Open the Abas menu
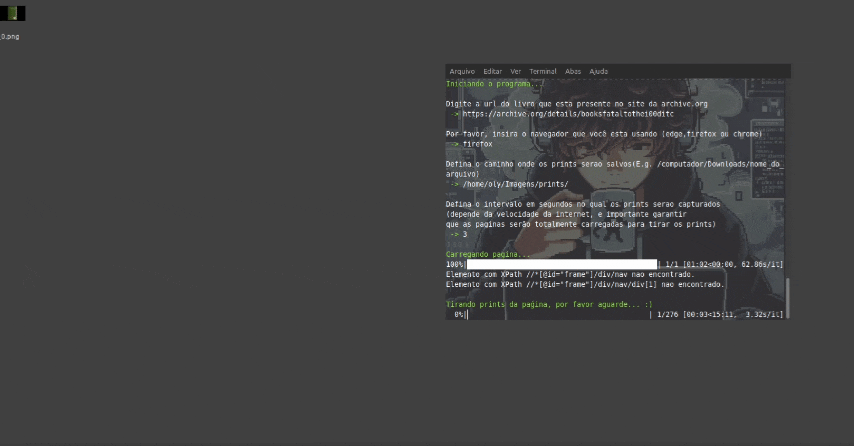 572,71
